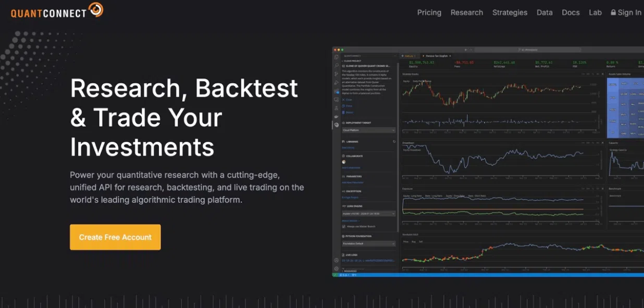The image size is (644, 308).
Task: Click the Create Free Account button
Action: (115, 237)
